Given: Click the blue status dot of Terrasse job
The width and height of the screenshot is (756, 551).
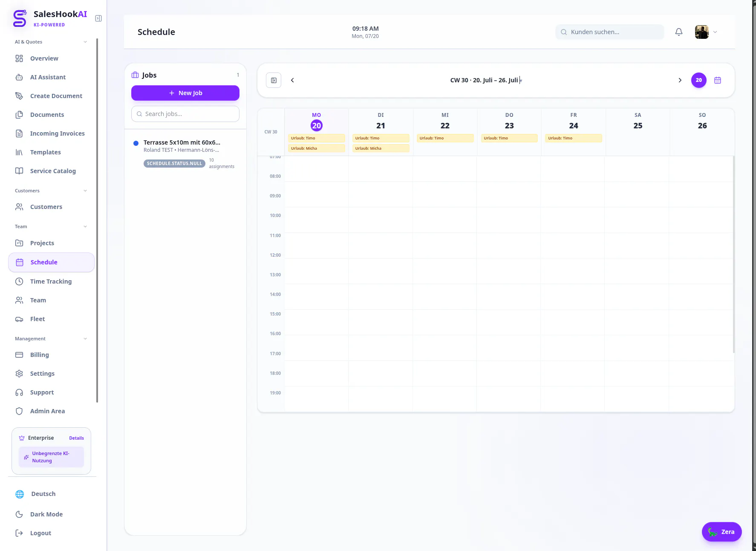Looking at the screenshot, I should 136,143.
